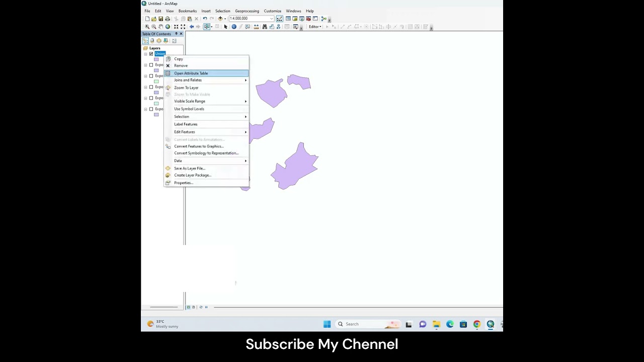Activate the Select Features tool
The image size is (644, 362).
pyautogui.click(x=206, y=27)
